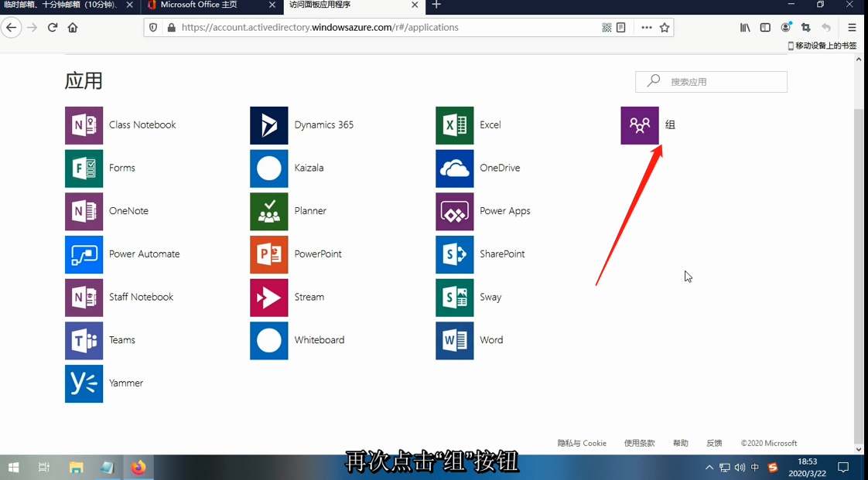Click the 反馈 footer link
The height and width of the screenshot is (480, 868).
(x=714, y=443)
